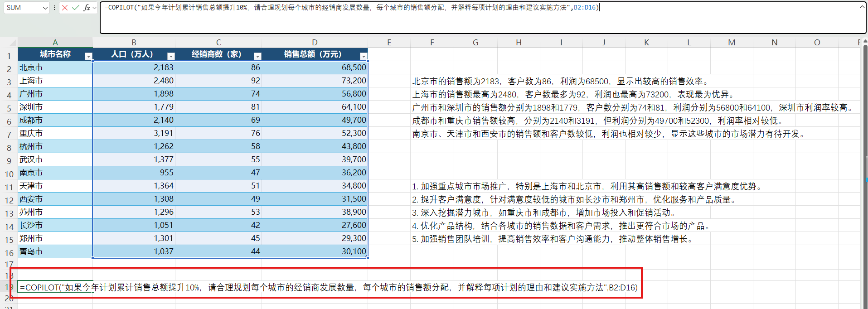Click the =COPILOT formula in cell A19
The height and width of the screenshot is (309, 868).
click(x=329, y=288)
